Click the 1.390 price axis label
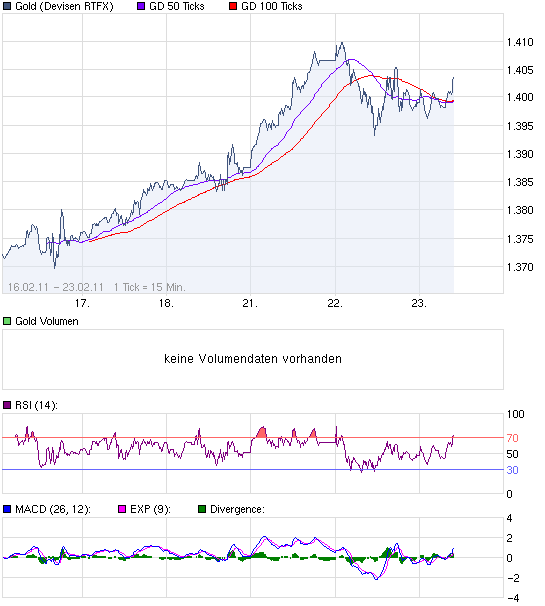Screen dimensions: 545x606 tap(520, 154)
